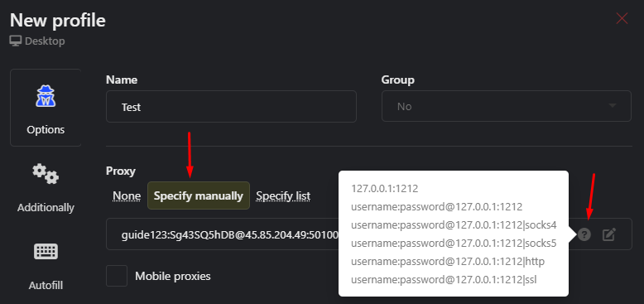The height and width of the screenshot is (304, 644).
Task: Select Specify manually proxy option
Action: click(x=199, y=195)
